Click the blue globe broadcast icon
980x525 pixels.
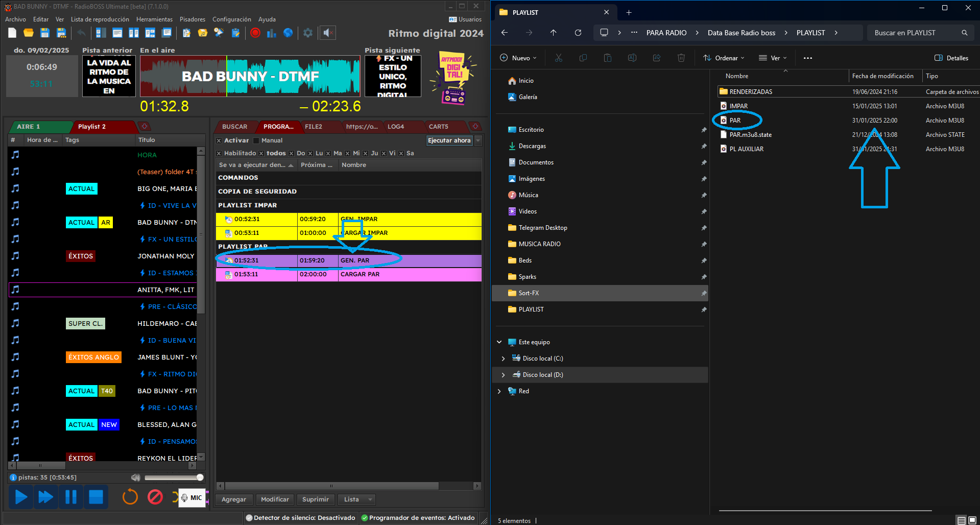tap(288, 33)
